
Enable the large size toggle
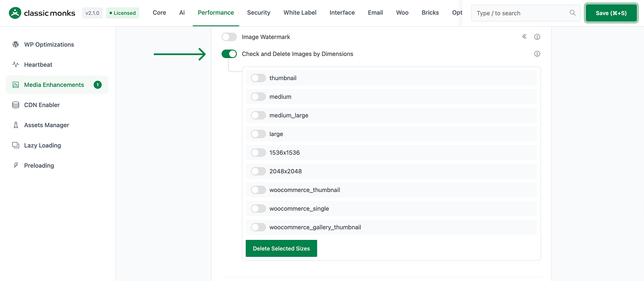pyautogui.click(x=258, y=134)
